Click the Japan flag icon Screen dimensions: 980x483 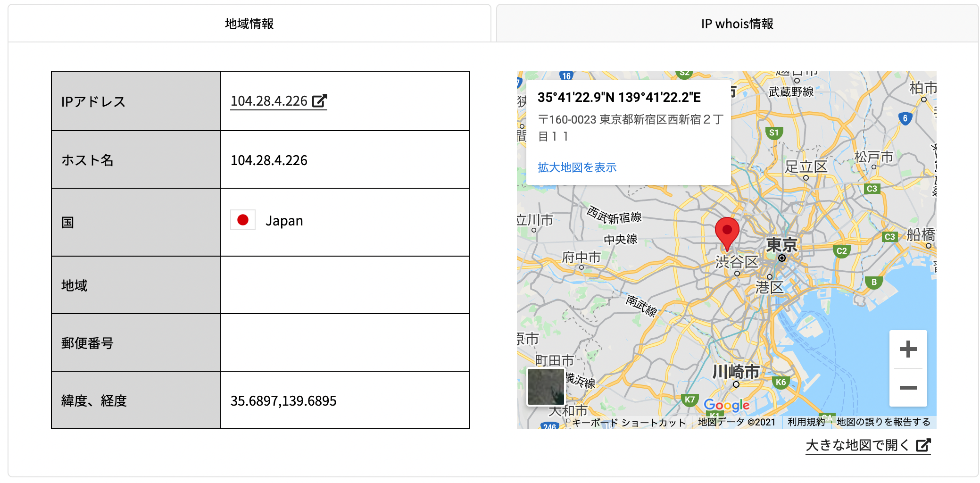pos(243,220)
